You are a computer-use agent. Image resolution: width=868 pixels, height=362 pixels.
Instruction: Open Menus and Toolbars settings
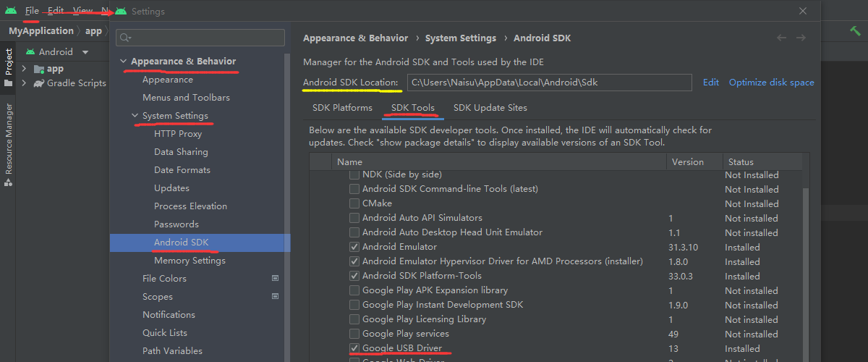click(x=186, y=98)
